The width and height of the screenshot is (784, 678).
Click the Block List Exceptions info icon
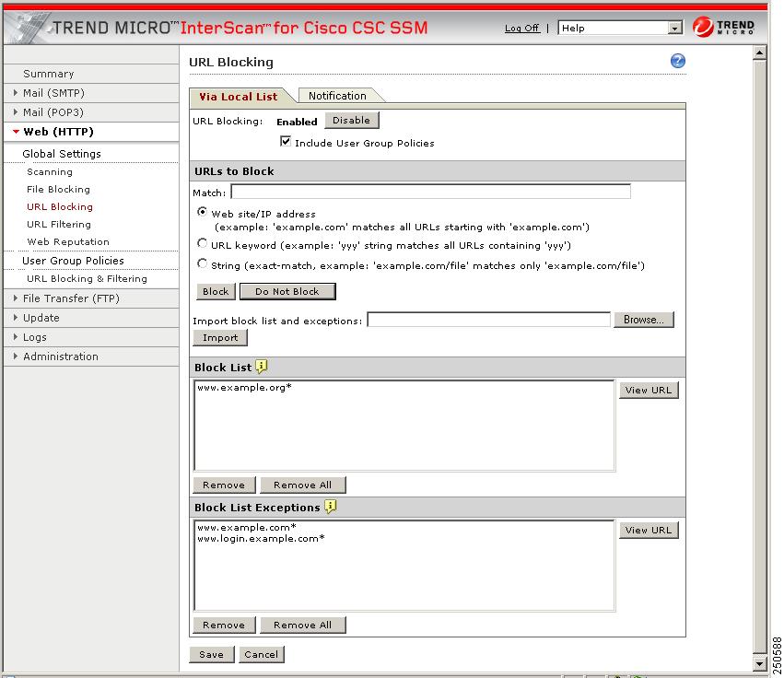330,507
